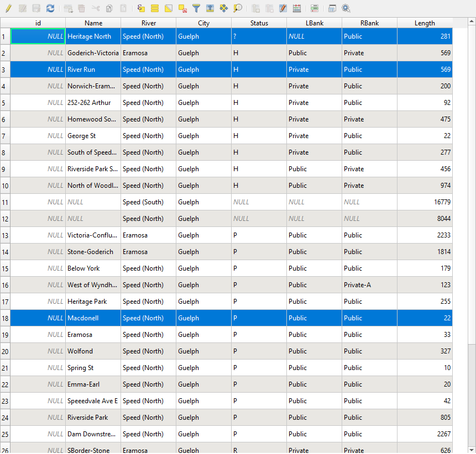Open the field calculator abacus icon

click(x=297, y=8)
